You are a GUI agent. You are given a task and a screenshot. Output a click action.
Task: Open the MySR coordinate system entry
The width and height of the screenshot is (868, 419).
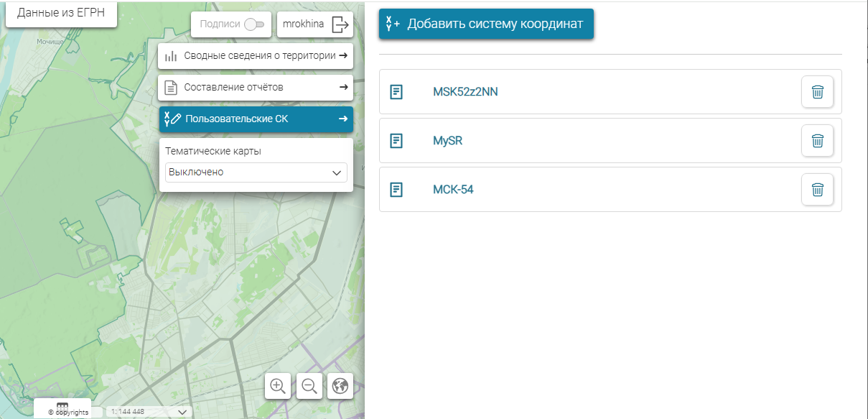tap(447, 141)
